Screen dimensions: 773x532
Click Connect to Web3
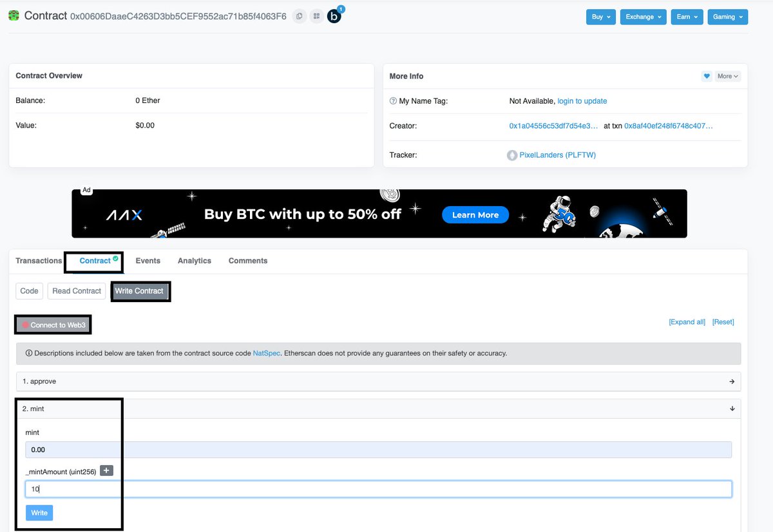pyautogui.click(x=53, y=325)
